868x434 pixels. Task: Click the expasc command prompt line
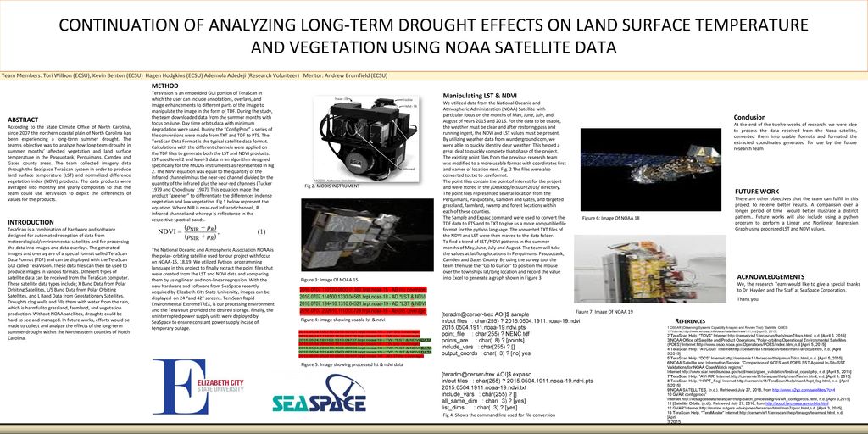pos(486,375)
